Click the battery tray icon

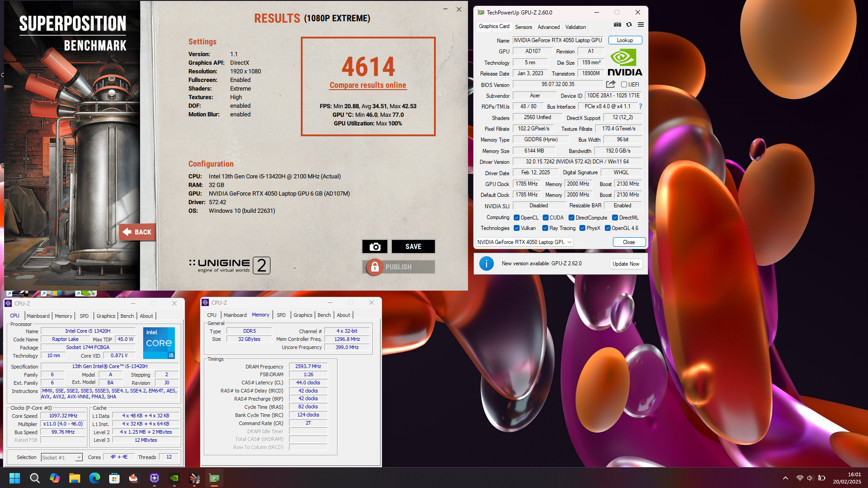(821, 478)
